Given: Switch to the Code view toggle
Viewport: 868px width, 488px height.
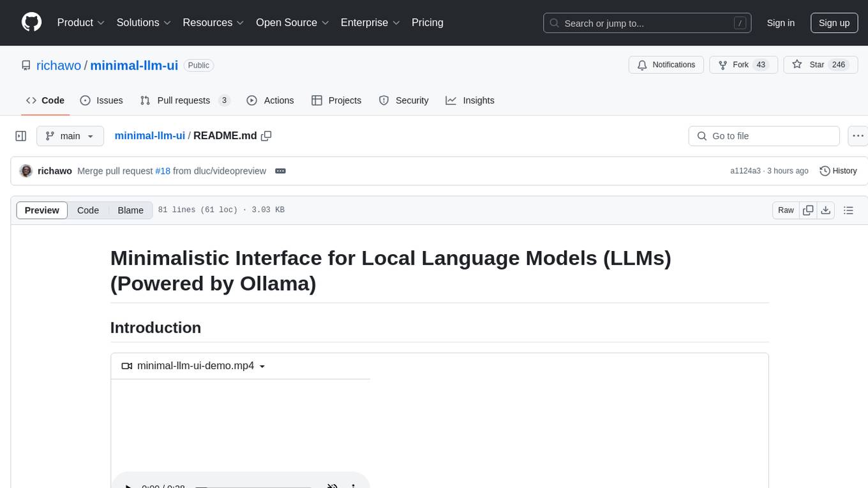Looking at the screenshot, I should click(88, 210).
